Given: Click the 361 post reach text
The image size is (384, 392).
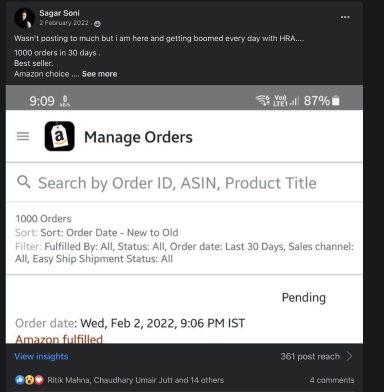Looking at the screenshot, I should coord(310,356).
